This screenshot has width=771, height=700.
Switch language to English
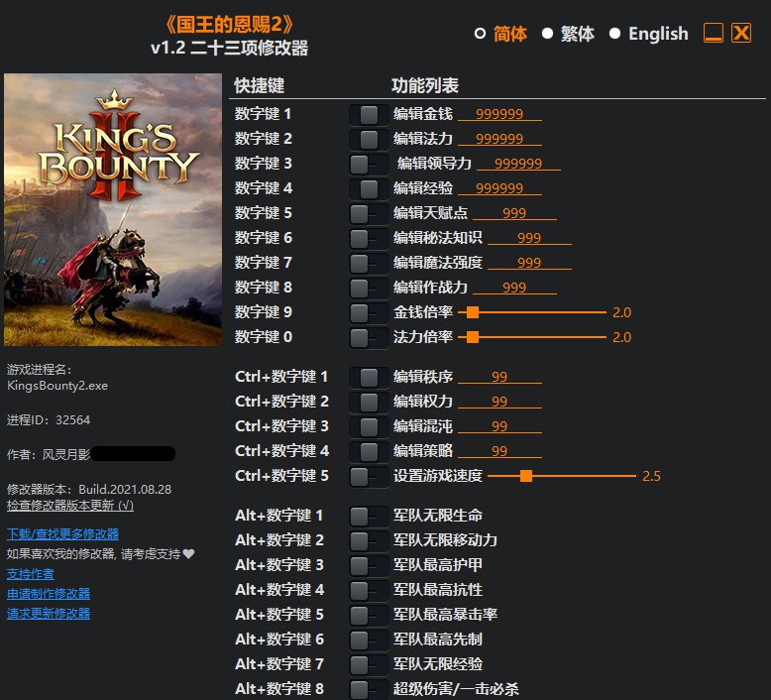pyautogui.click(x=614, y=34)
